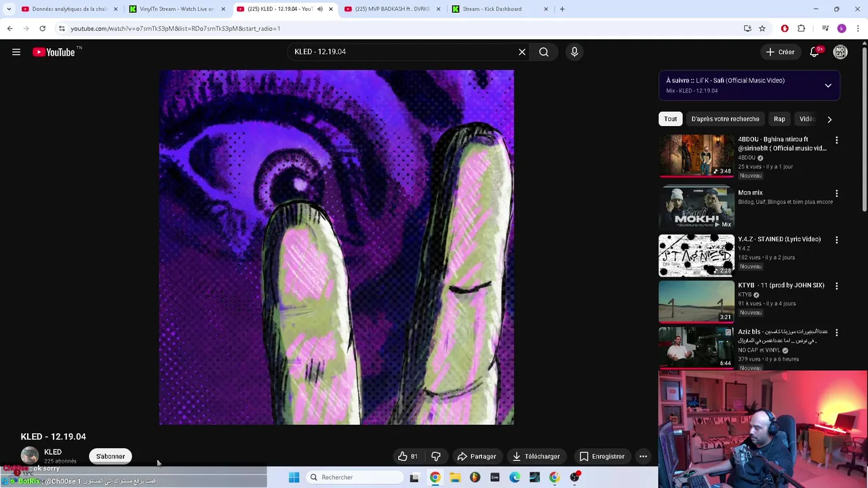The height and width of the screenshot is (488, 868).
Task: Show more filter chips with arrow
Action: point(829,119)
